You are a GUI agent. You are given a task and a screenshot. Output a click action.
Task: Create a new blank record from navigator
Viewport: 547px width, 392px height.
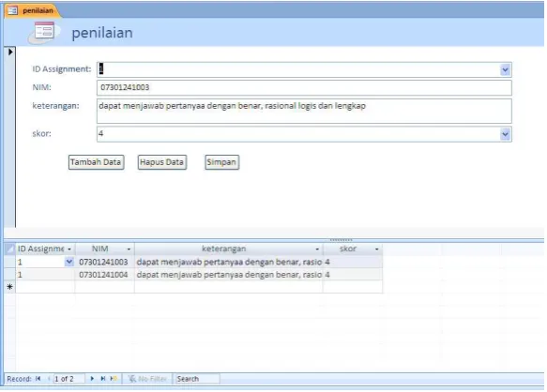[114, 379]
